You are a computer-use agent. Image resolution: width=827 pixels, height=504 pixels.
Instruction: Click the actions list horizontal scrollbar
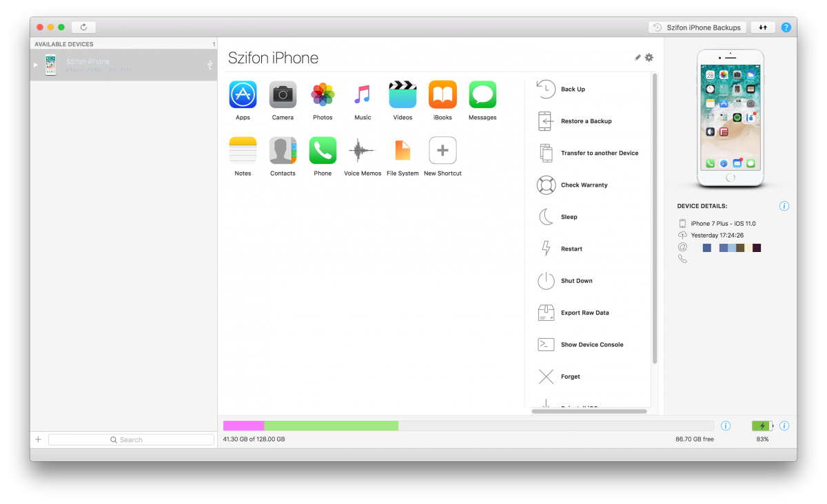click(x=589, y=411)
